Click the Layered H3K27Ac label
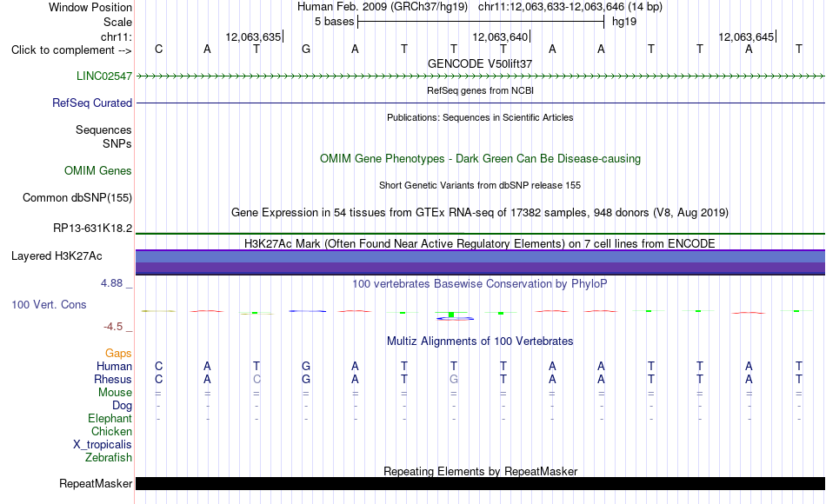Screen dimensions: 826x504 (x=57, y=256)
